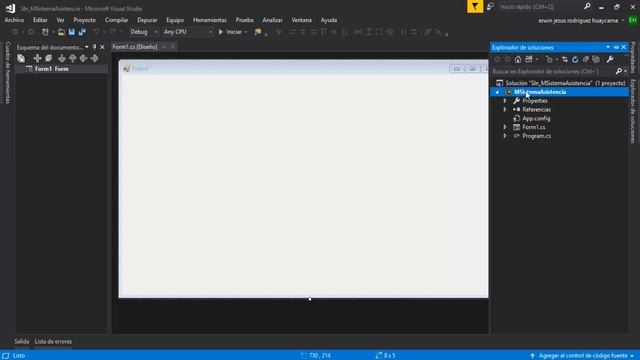
Task: Toggle the Show All Files icon in Solution Explorer
Action: coord(596,60)
